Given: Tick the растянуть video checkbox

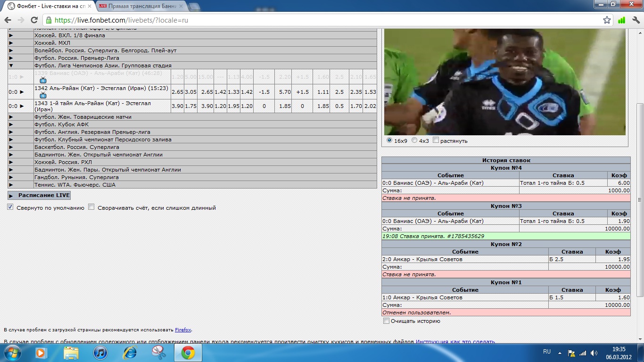Looking at the screenshot, I should [x=436, y=140].
